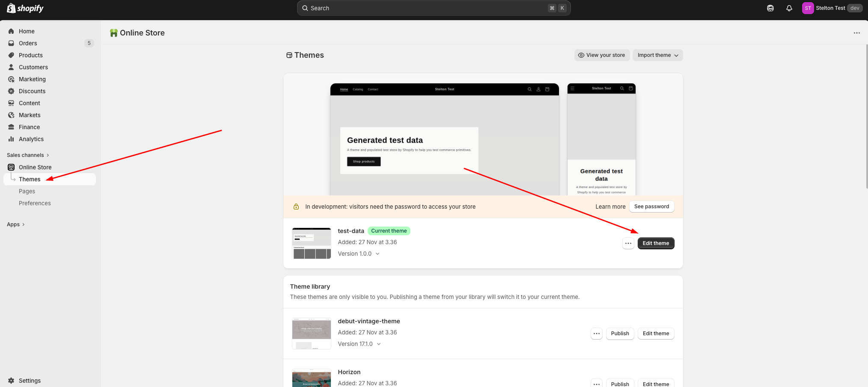This screenshot has height=387, width=868.
Task: Open the Products tag icon
Action: 11,55
